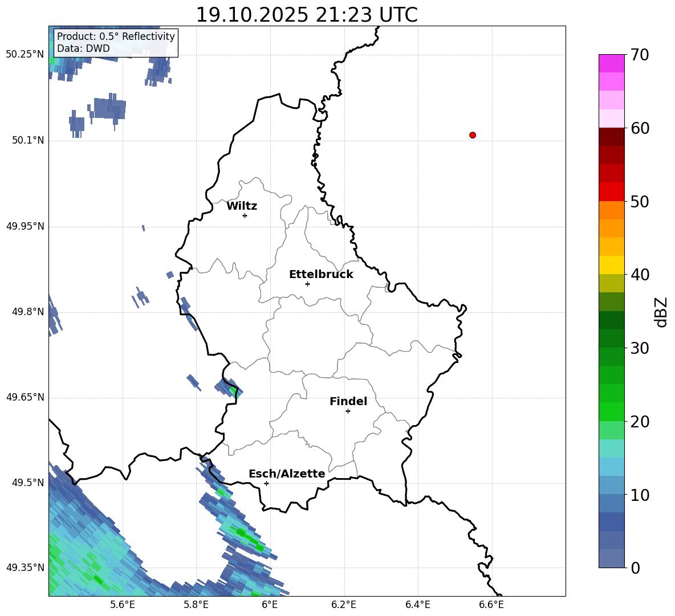Click the 5.8°E longitude label
This screenshot has width=675, height=616.
click(196, 605)
